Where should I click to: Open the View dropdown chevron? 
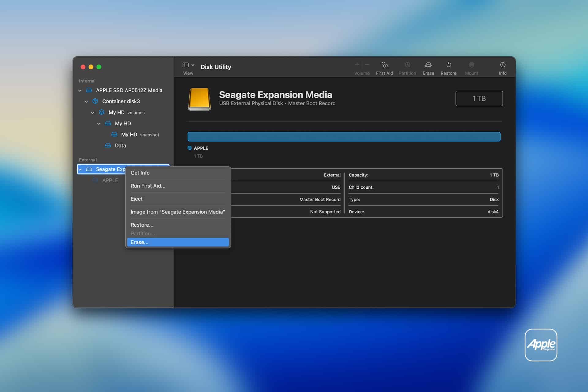click(x=193, y=65)
